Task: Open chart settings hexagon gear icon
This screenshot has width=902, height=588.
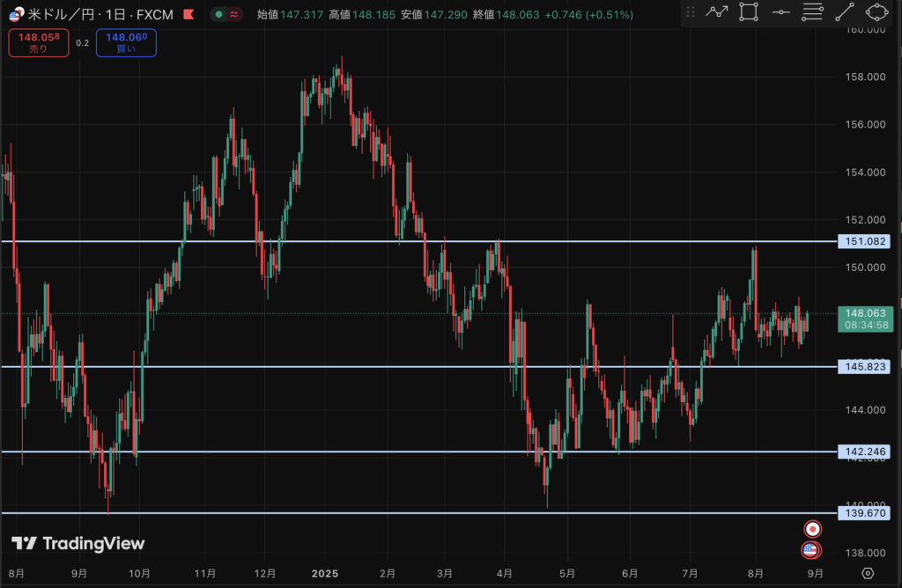Action: pyautogui.click(x=868, y=573)
